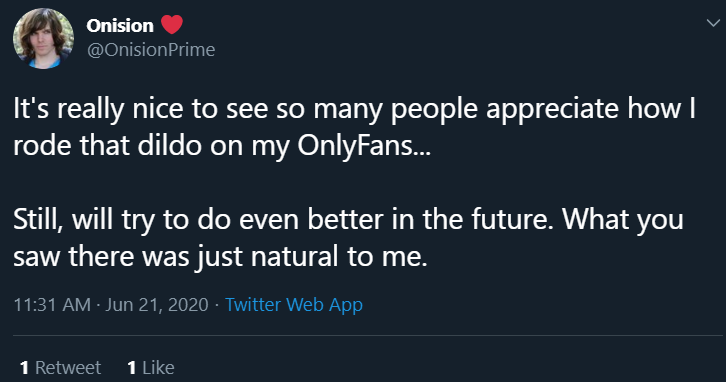View who liked via 1 Like
Screen dimensions: 726x382
(151, 368)
